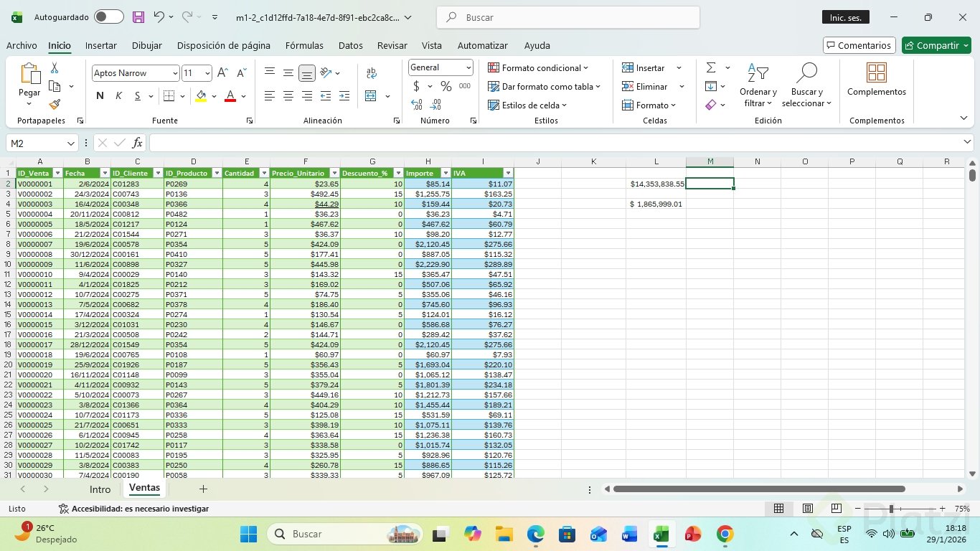Click the Save floppy disk icon
Screen dimensions: 980x551
(138, 17)
